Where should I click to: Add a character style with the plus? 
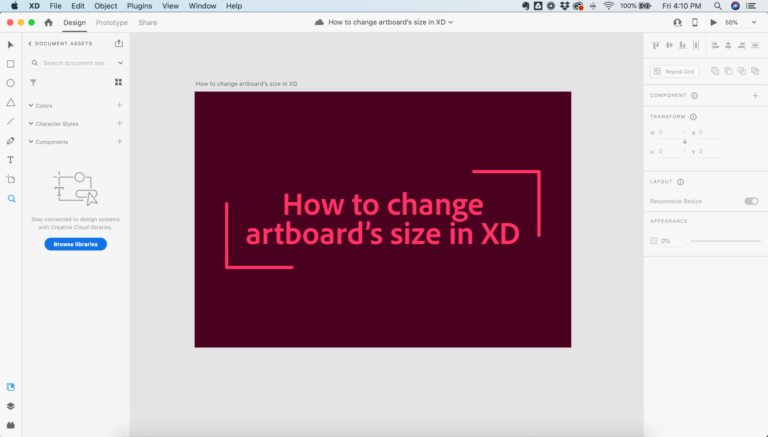coord(119,123)
